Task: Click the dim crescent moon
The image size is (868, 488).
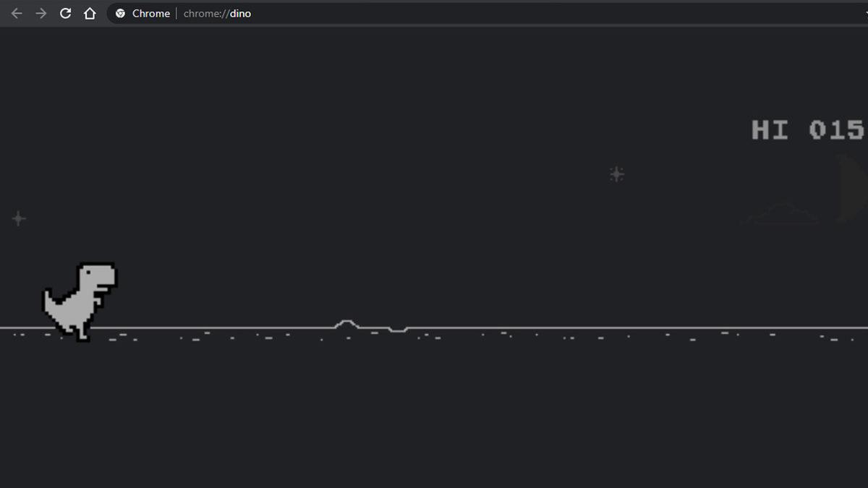Action: (846, 188)
